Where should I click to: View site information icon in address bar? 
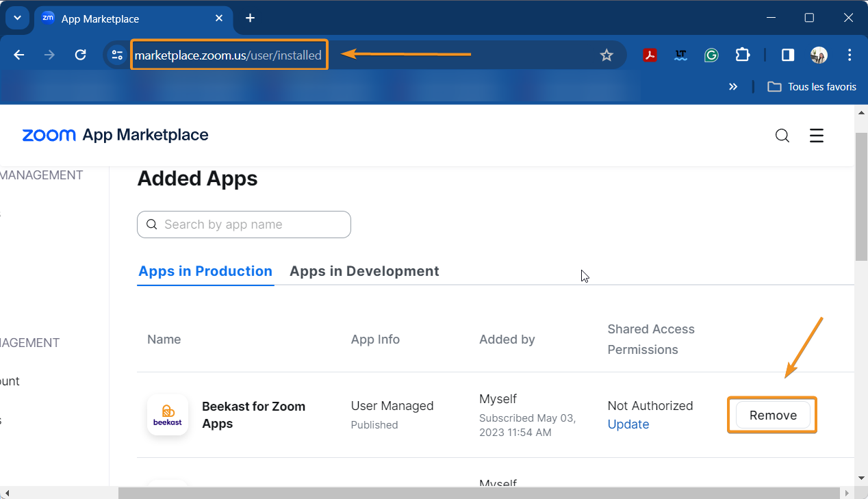[x=117, y=55]
